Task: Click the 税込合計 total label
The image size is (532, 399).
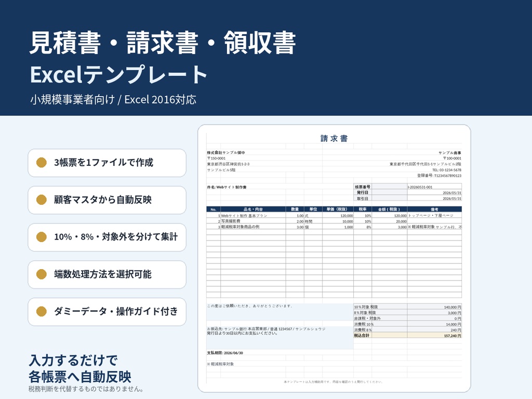Action: pos(362,336)
